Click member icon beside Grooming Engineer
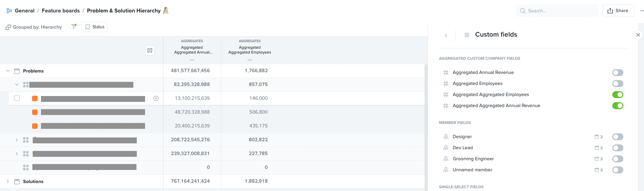The width and height of the screenshot is (644, 191). click(x=446, y=159)
